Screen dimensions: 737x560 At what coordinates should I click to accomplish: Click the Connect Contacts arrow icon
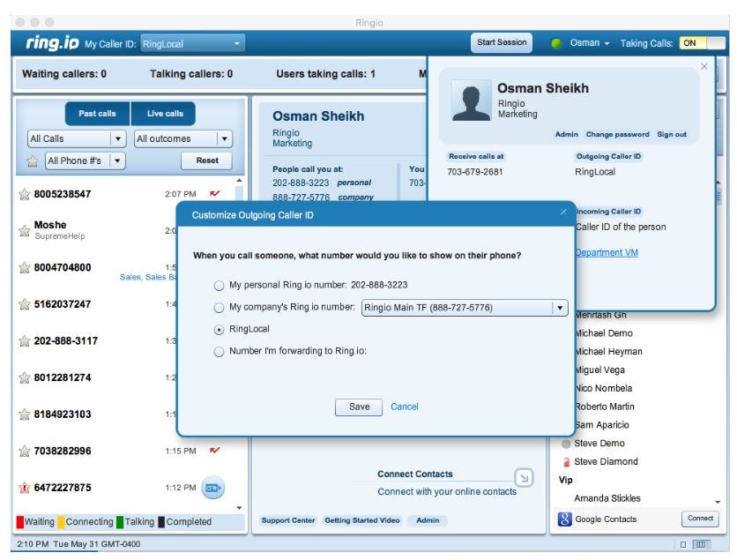(x=524, y=478)
